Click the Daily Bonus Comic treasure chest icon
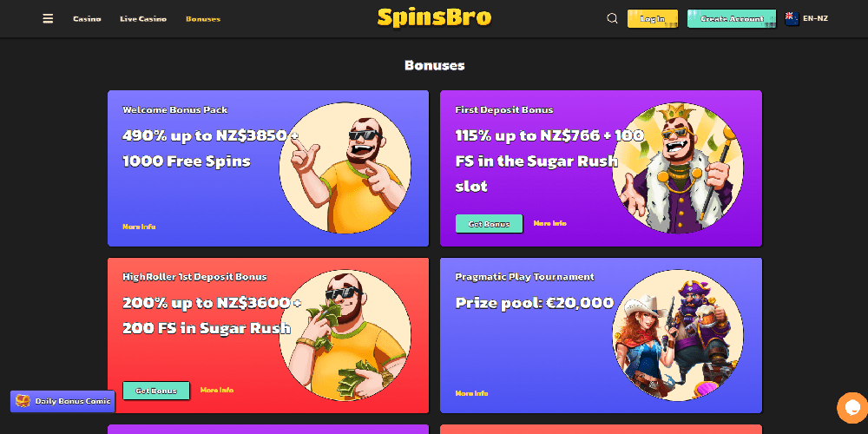868x434 pixels. tap(23, 401)
